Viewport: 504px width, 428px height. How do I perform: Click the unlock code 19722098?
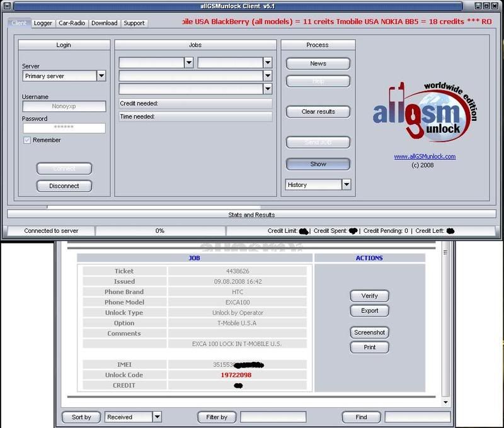[236, 375]
